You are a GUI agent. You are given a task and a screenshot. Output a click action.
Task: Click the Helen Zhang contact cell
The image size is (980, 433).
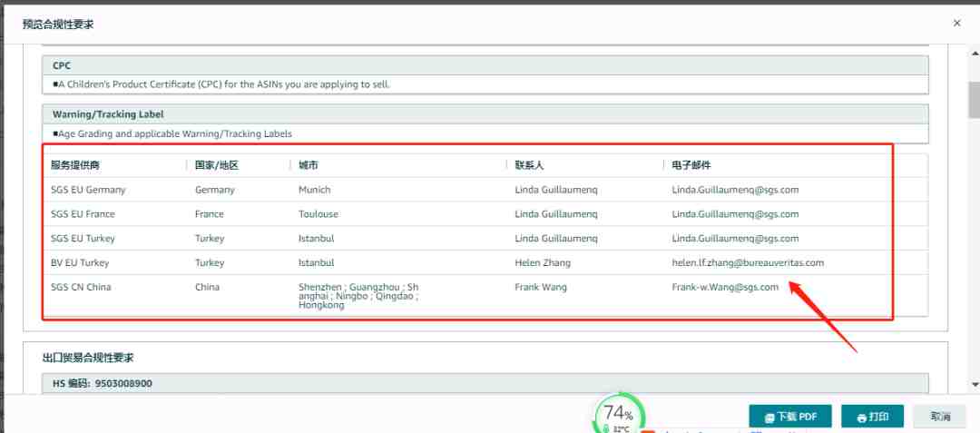(543, 262)
